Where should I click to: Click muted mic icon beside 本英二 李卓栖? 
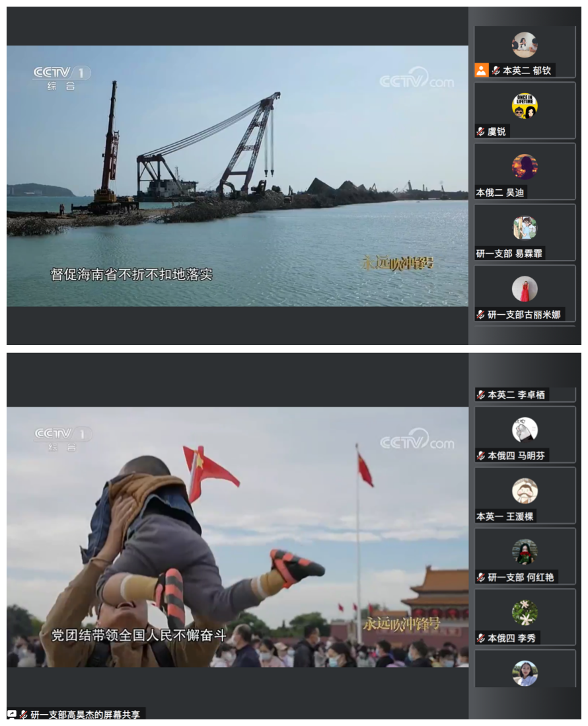pos(481,395)
